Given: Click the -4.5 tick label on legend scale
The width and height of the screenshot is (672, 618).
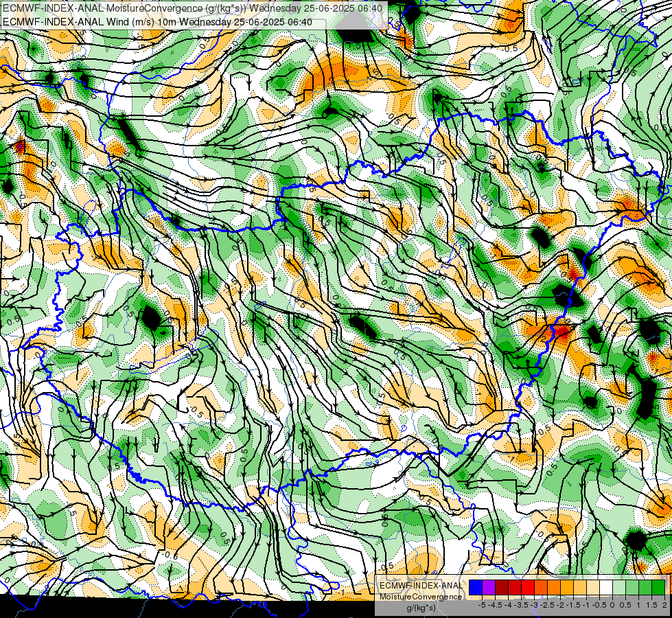Looking at the screenshot, I should (x=495, y=605).
